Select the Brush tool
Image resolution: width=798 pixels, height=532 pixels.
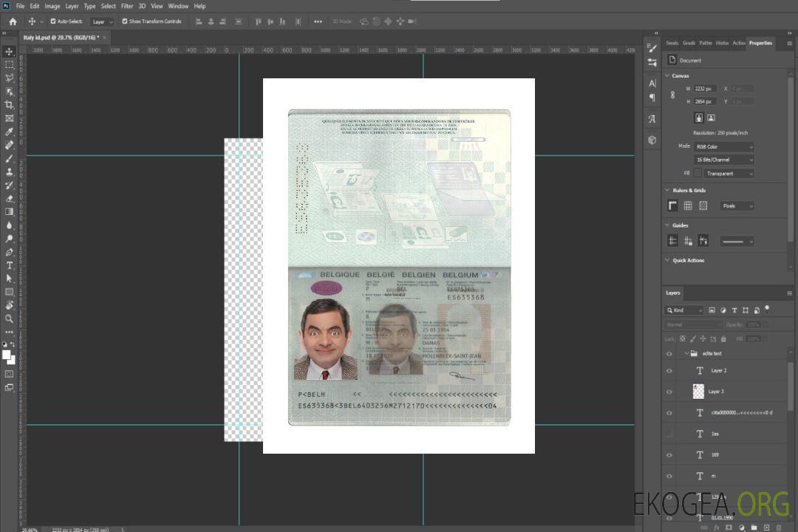pos(9,158)
